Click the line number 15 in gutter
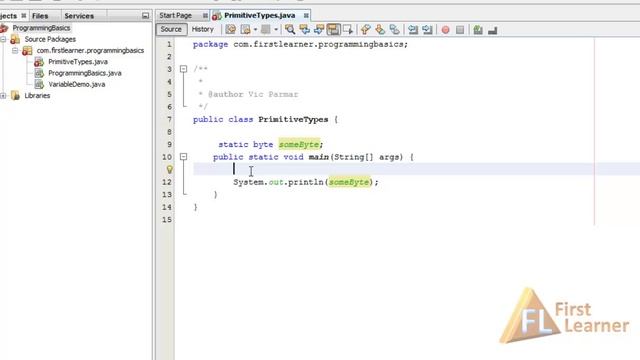 [167, 220]
